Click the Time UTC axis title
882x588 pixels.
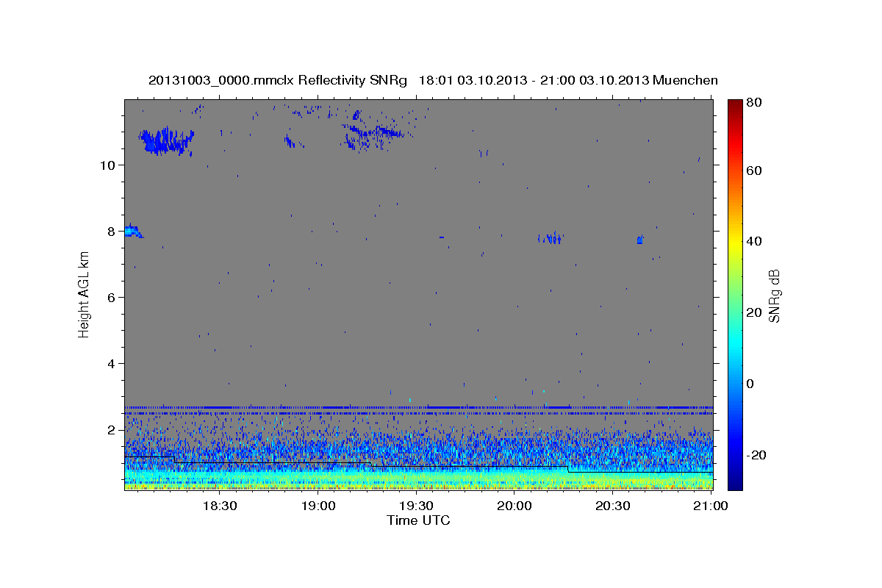(418, 520)
